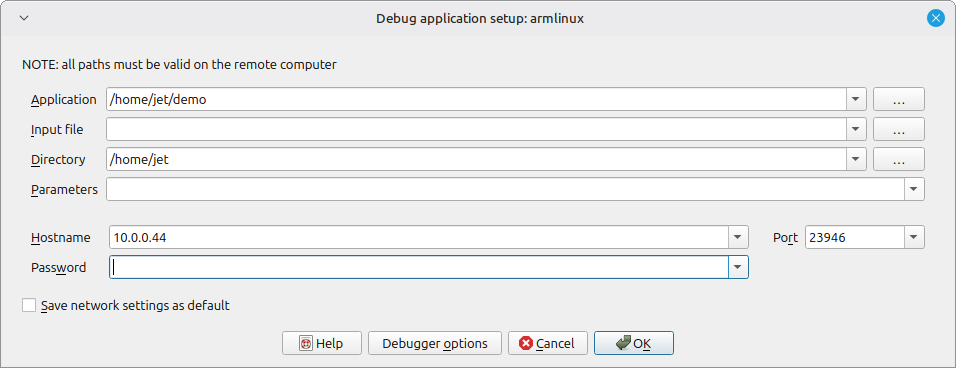Expand the Password dropdown
This screenshot has height=368, width=956.
[738, 267]
